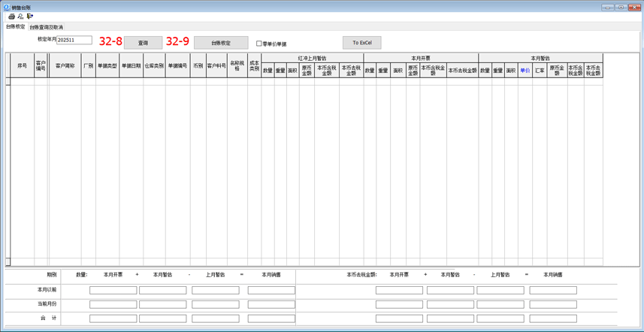Click the 序号 column header
The height and width of the screenshot is (332, 644).
23,66
